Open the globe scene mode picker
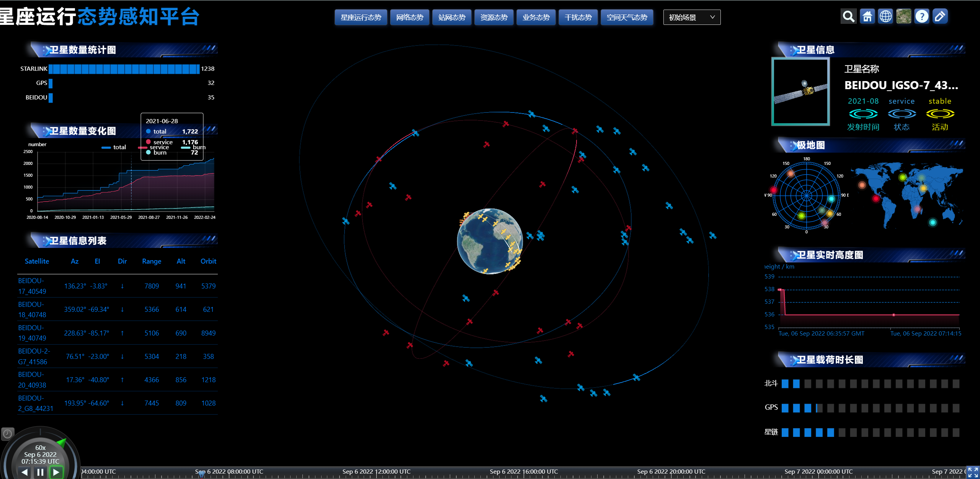 pyautogui.click(x=885, y=17)
